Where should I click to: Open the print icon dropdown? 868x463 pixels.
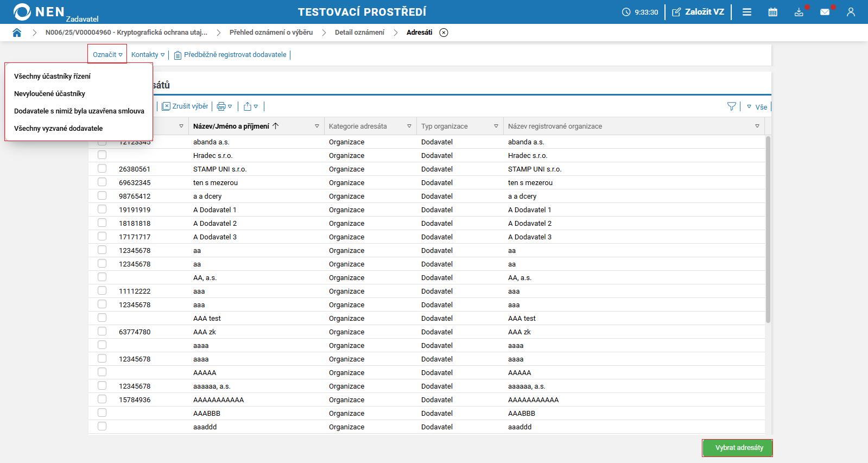pyautogui.click(x=224, y=106)
